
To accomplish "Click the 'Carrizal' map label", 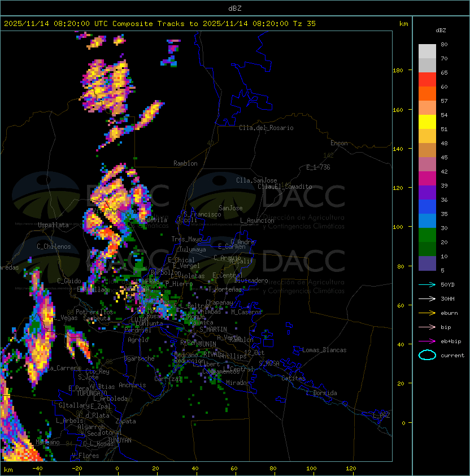I will point(168,379).
